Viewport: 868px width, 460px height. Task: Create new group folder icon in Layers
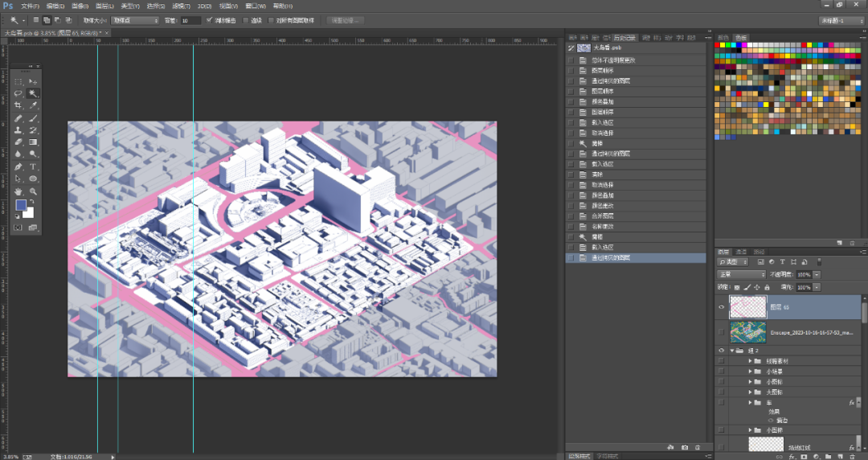(828, 457)
